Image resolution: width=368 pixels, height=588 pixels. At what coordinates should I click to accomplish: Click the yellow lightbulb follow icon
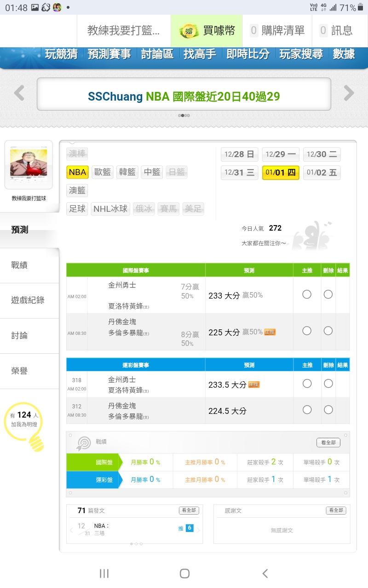[x=35, y=441]
